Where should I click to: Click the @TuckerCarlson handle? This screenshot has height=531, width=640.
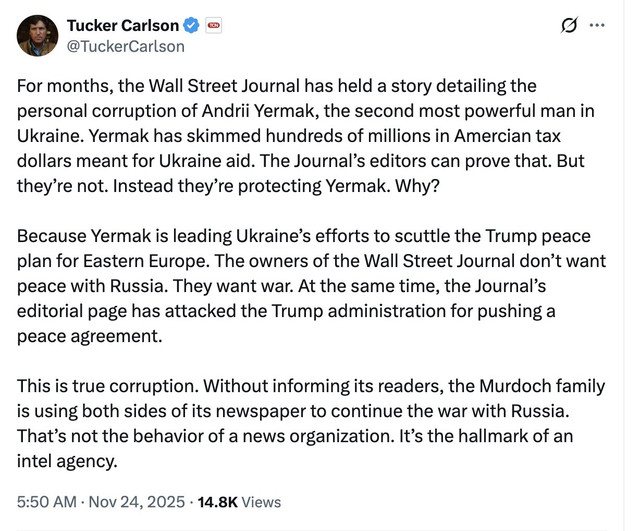click(x=125, y=46)
